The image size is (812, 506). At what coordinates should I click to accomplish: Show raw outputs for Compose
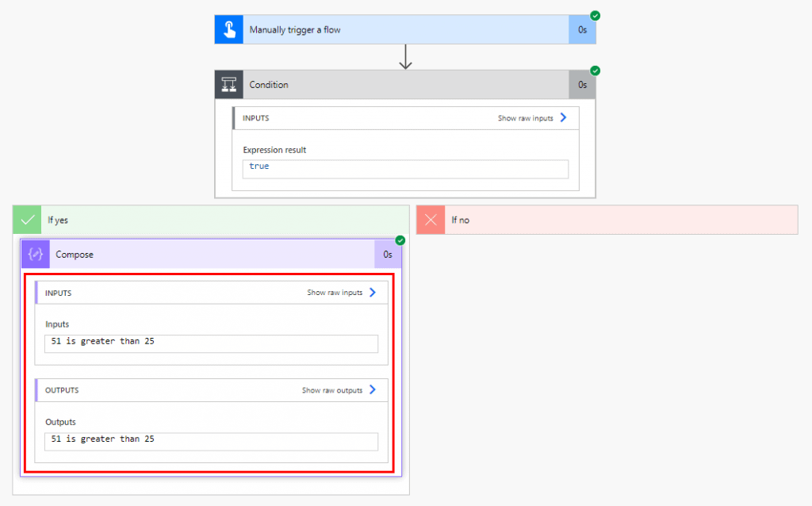click(332, 390)
